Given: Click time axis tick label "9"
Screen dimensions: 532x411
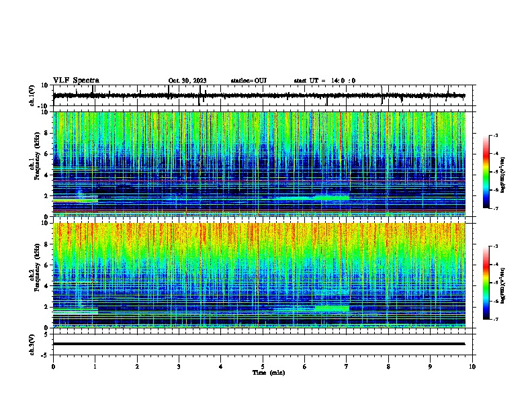Looking at the screenshot, I should pos(430,367).
